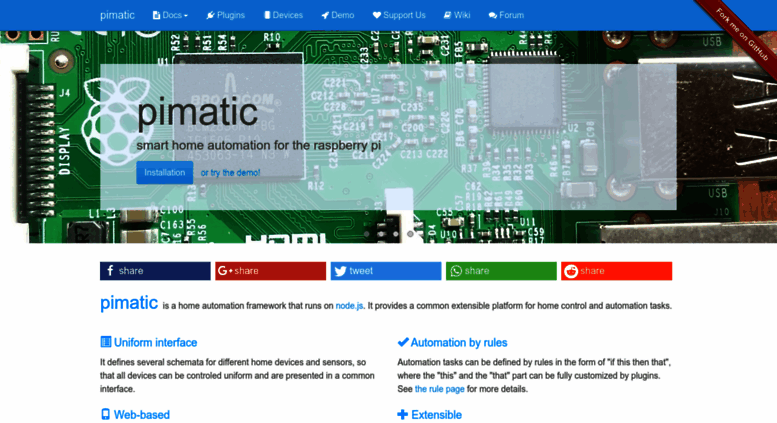Click the large pimatic title in the banner
The width and height of the screenshot is (777, 423).
197,113
